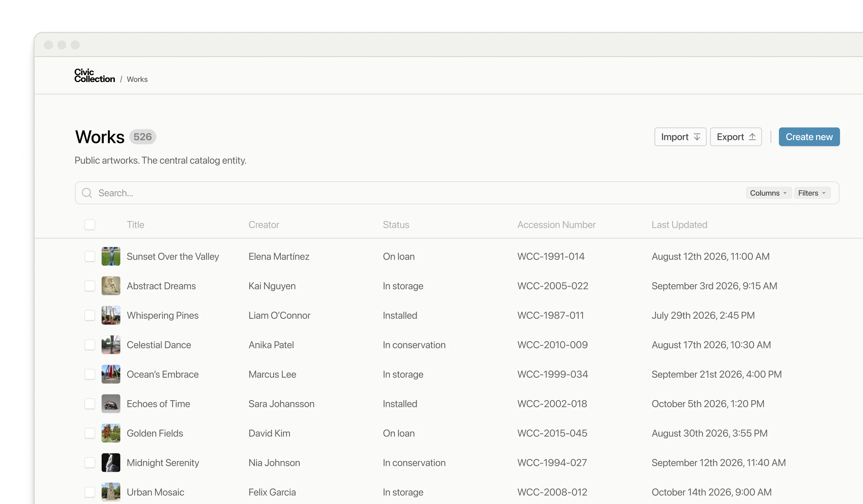Select the Golden Fields row checkbox
Screen dimensions: 863x504
pyautogui.click(x=90, y=433)
